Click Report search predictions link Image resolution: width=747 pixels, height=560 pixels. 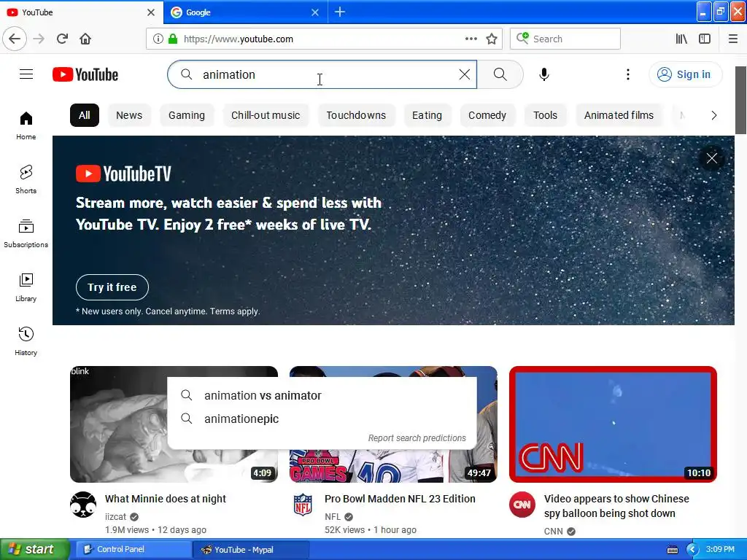pyautogui.click(x=417, y=438)
